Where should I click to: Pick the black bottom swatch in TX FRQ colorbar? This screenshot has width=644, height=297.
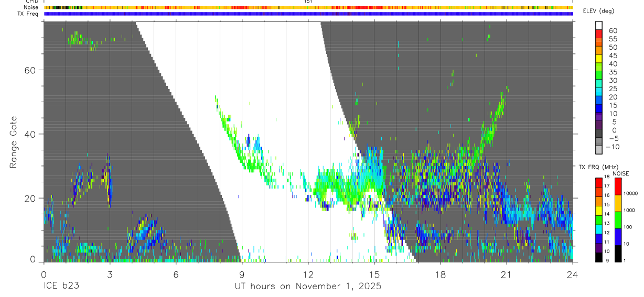599,257
